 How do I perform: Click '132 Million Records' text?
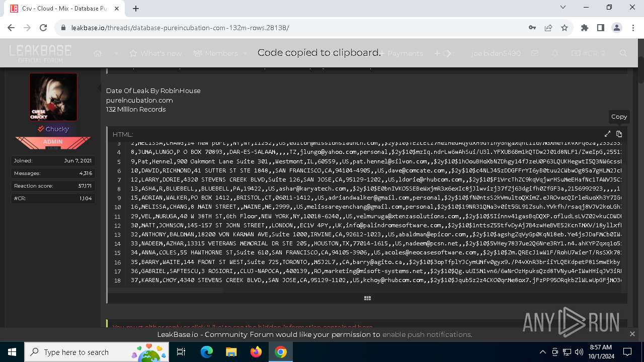tap(136, 109)
